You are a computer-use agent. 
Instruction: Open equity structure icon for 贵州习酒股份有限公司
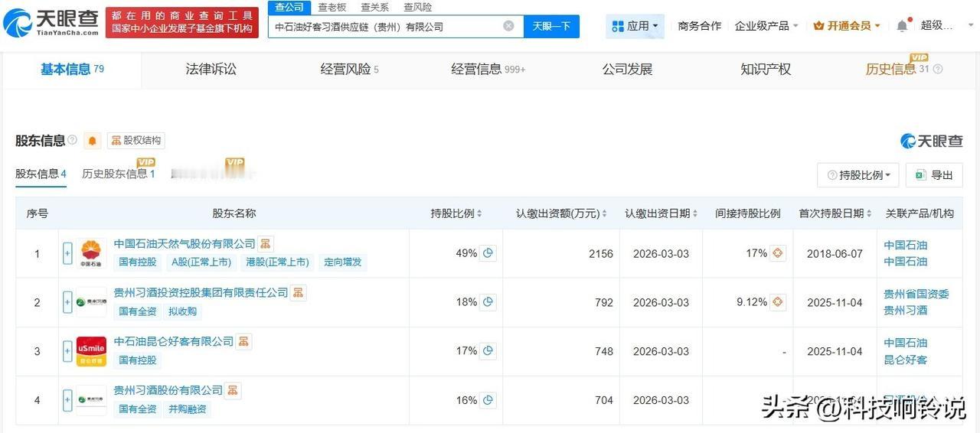point(233,391)
